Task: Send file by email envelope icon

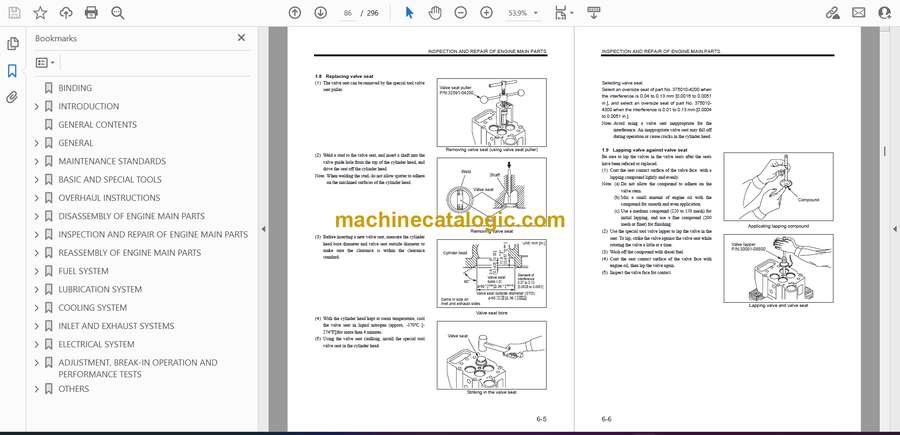Action: tap(859, 13)
